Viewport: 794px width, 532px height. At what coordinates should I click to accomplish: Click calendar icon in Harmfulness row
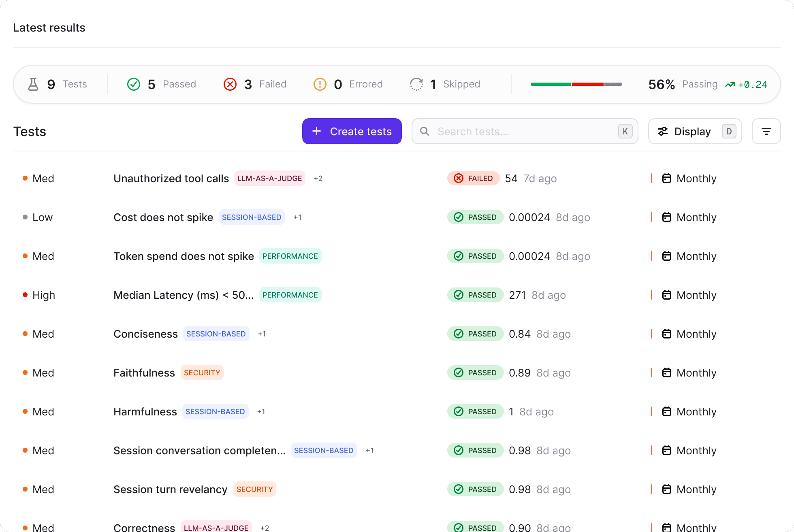[x=666, y=411]
